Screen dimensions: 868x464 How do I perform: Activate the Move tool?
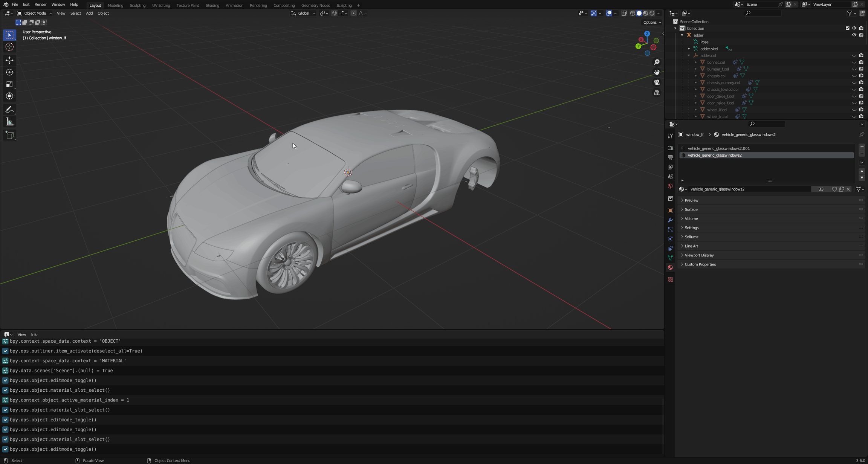point(9,60)
